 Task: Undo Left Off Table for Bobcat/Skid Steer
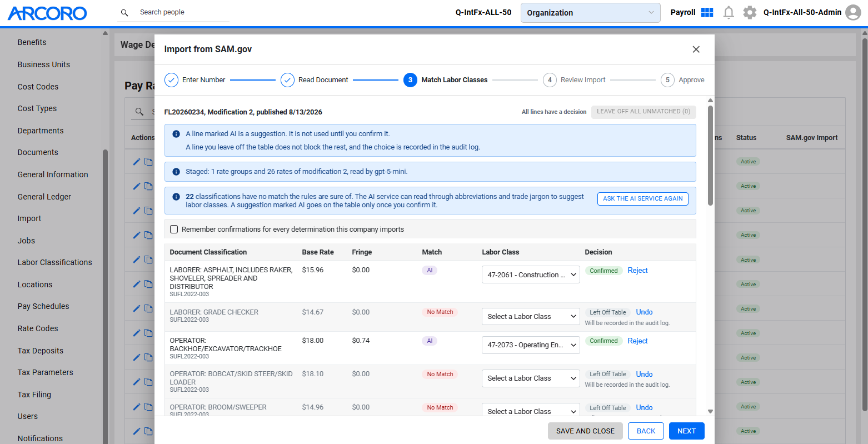[644, 375]
